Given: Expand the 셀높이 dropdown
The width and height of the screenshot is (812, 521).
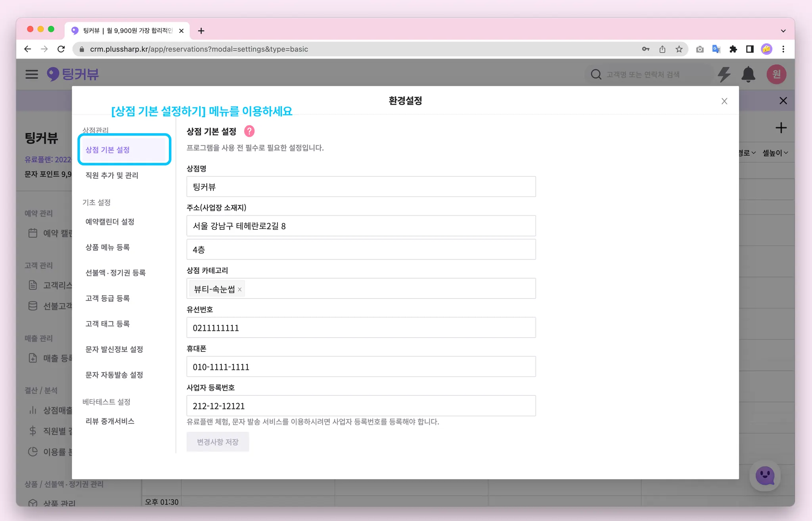Looking at the screenshot, I should pyautogui.click(x=775, y=153).
